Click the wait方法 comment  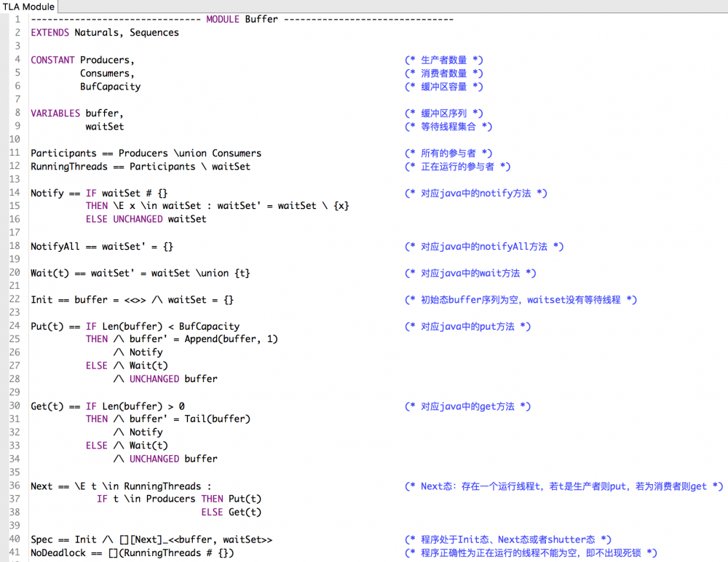470,273
